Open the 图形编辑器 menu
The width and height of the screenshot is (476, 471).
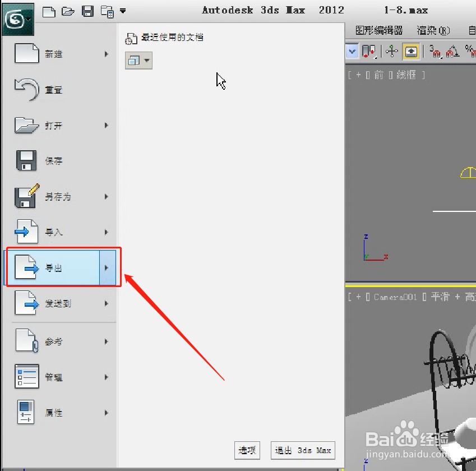click(379, 30)
